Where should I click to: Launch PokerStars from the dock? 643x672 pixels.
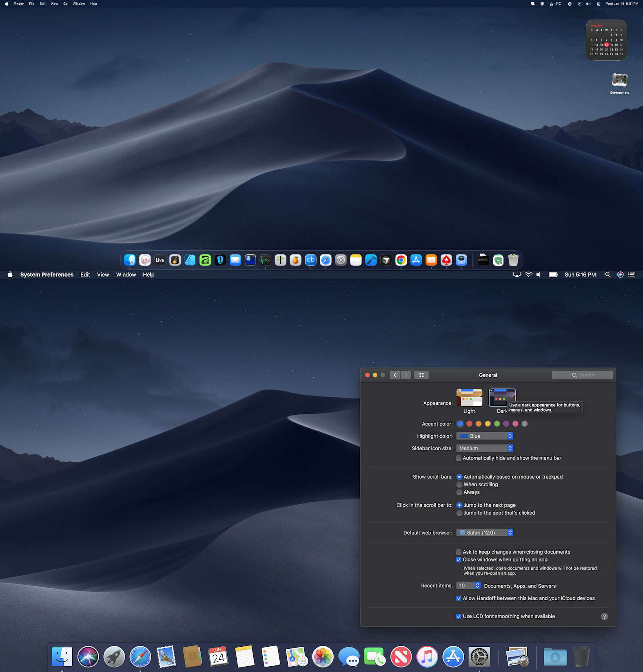tap(446, 260)
